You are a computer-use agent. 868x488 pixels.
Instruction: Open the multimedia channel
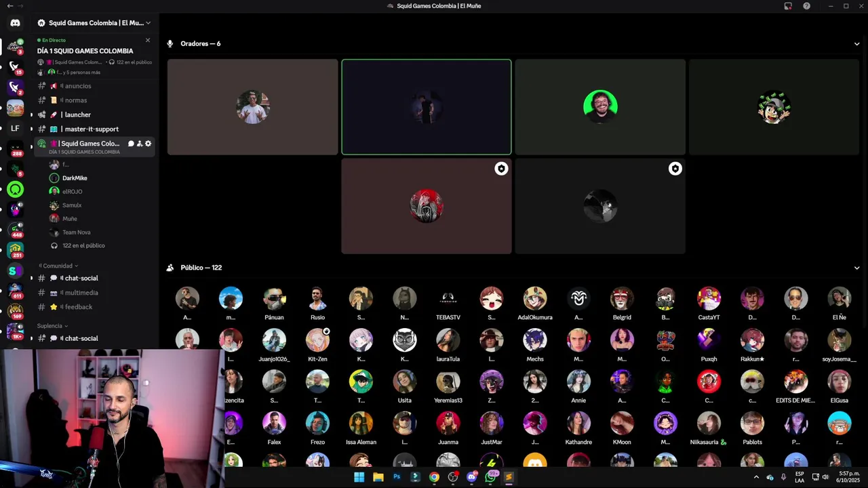(x=95, y=293)
